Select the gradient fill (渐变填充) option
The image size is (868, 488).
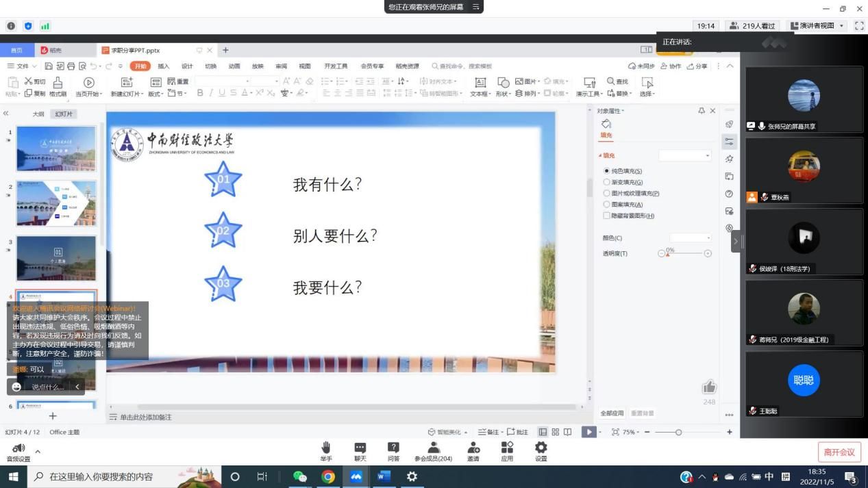click(x=607, y=182)
